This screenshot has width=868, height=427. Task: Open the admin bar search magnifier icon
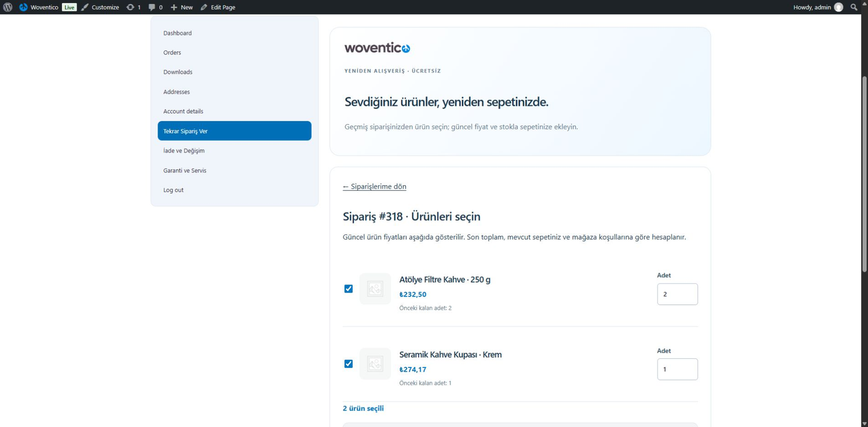tap(854, 7)
